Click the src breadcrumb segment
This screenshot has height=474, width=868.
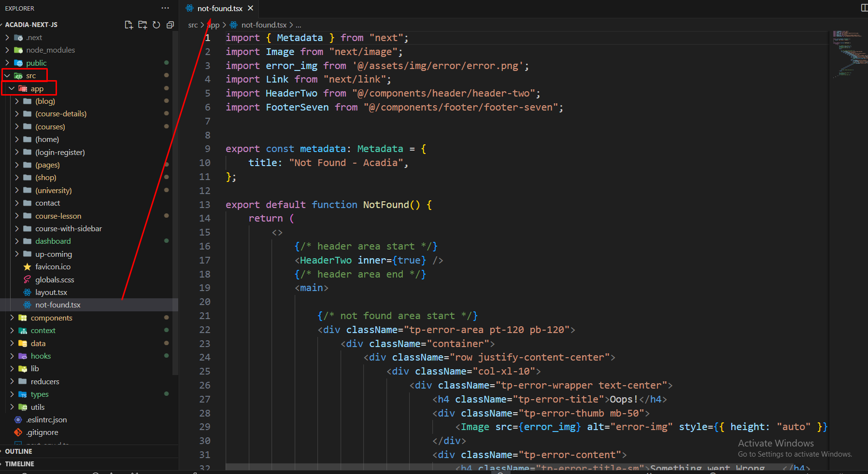click(x=193, y=25)
